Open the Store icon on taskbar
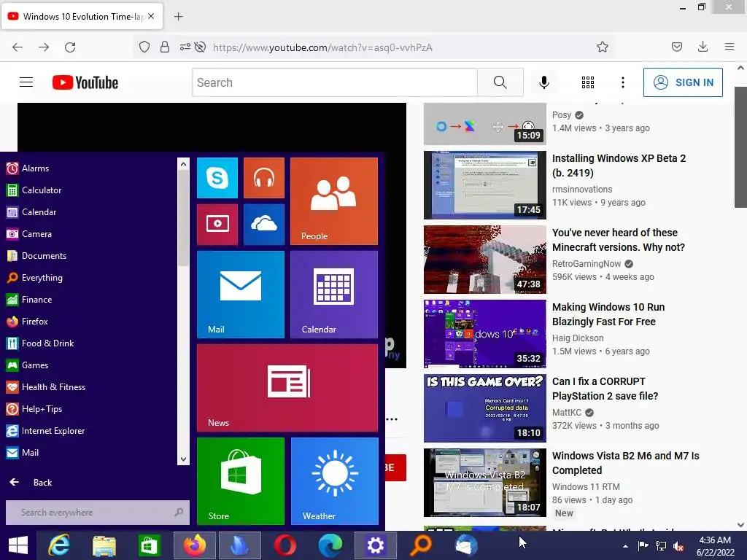 pyautogui.click(x=149, y=545)
